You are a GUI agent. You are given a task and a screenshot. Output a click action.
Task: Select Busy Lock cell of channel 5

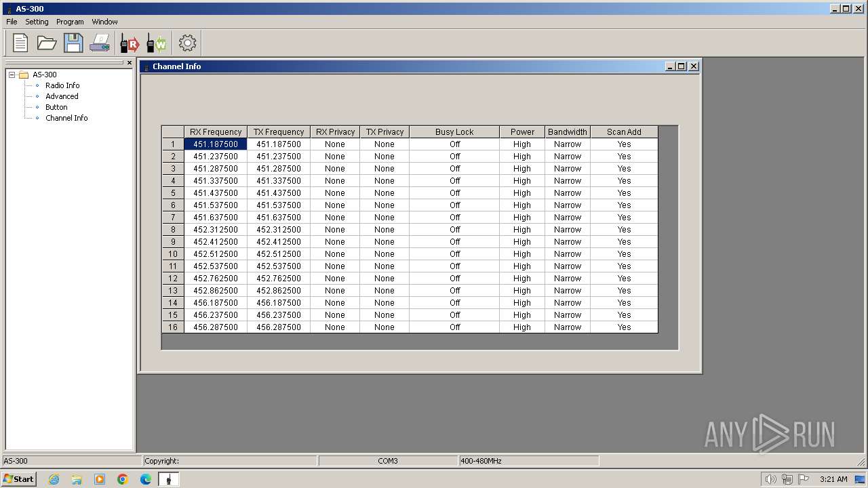[x=454, y=193]
